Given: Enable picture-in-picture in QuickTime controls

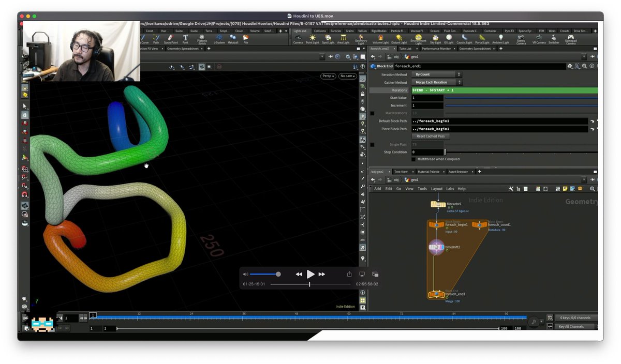Looking at the screenshot, I should [375, 274].
